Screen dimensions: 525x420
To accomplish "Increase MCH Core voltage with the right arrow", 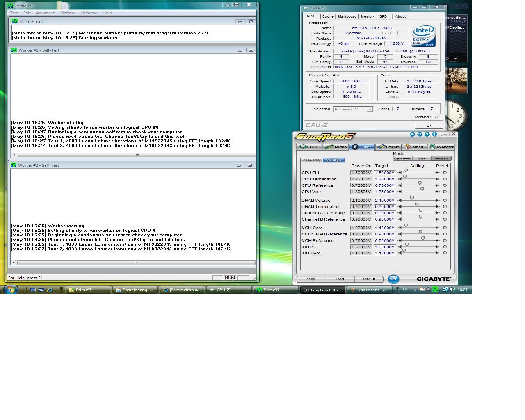I will click(438, 228).
